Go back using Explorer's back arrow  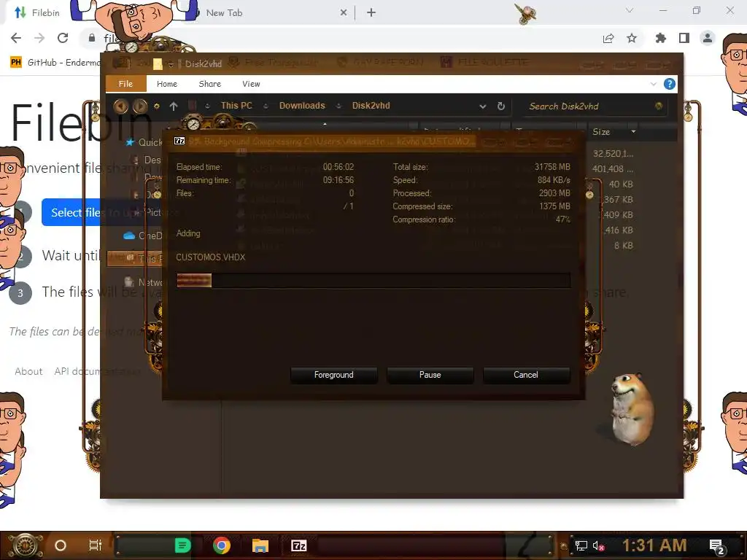pos(121,106)
